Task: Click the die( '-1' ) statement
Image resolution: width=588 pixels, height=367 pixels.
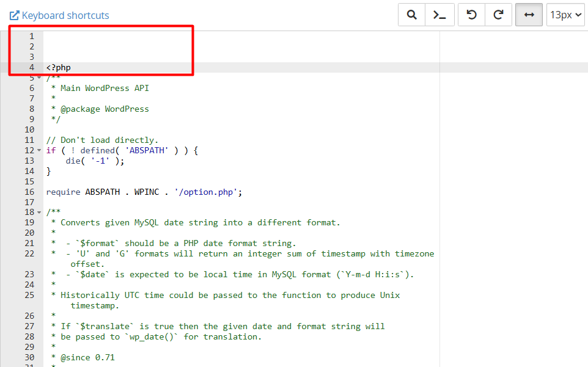Action: (95, 161)
